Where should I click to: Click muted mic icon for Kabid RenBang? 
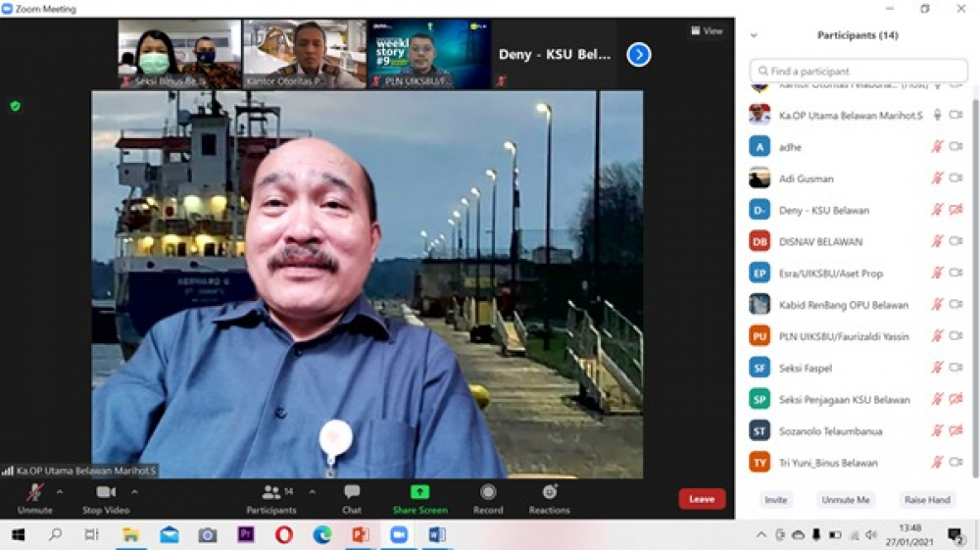pyautogui.click(x=937, y=304)
